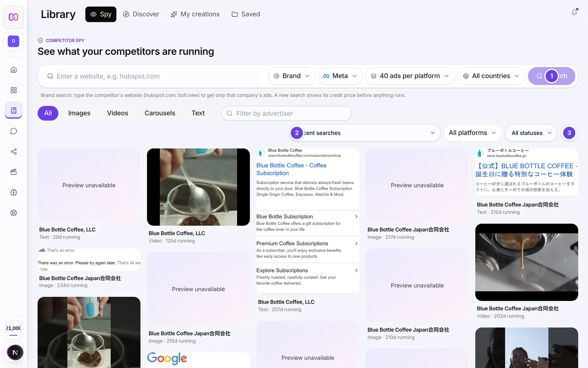
Task: Open the Brand search type dropdown
Action: (x=292, y=76)
